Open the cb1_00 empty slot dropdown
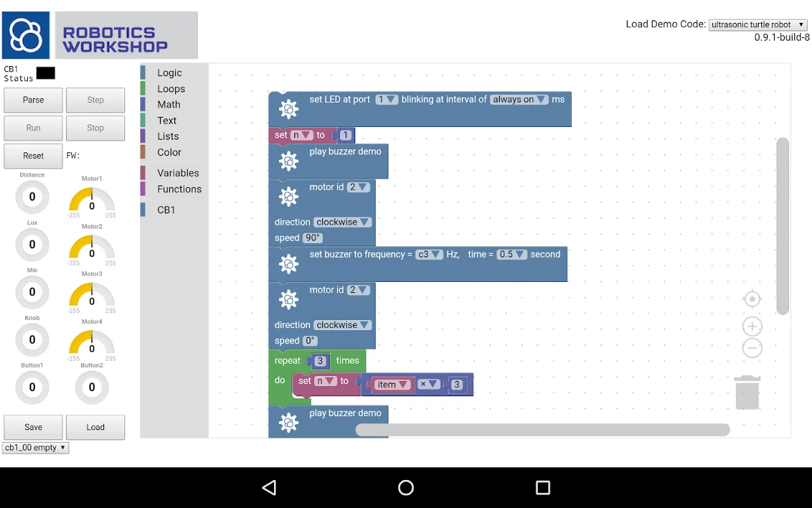The height and width of the screenshot is (508, 812). [36, 448]
